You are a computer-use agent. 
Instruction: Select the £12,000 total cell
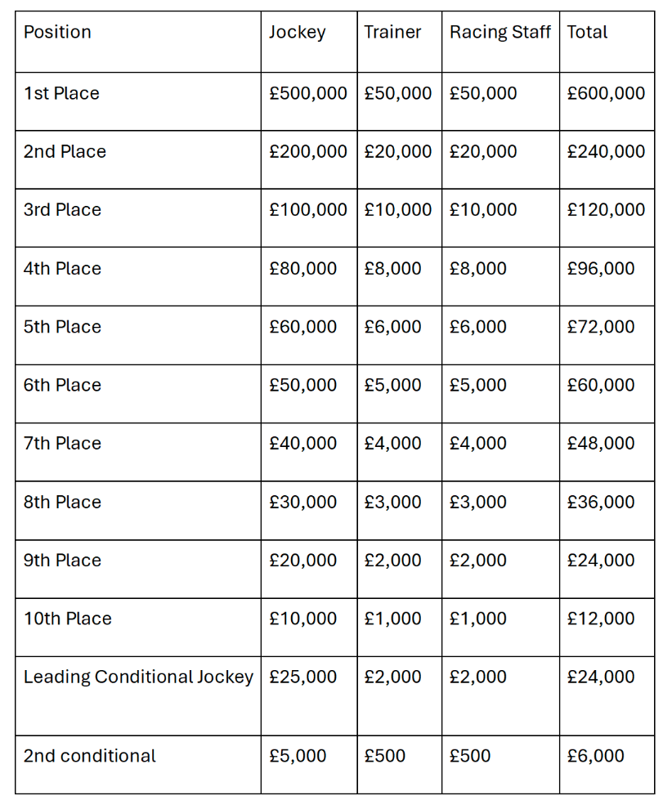point(607,628)
